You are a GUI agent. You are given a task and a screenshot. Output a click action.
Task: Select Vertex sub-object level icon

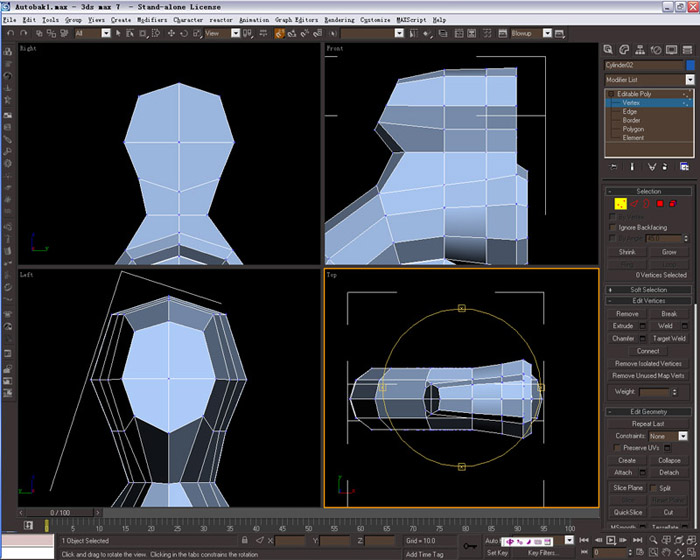pyautogui.click(x=621, y=204)
